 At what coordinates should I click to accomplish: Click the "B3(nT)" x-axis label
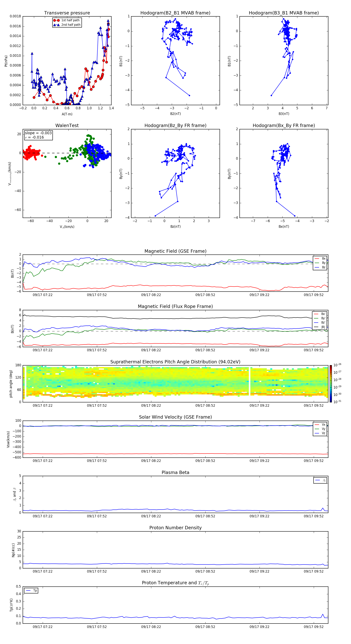tap(284, 114)
